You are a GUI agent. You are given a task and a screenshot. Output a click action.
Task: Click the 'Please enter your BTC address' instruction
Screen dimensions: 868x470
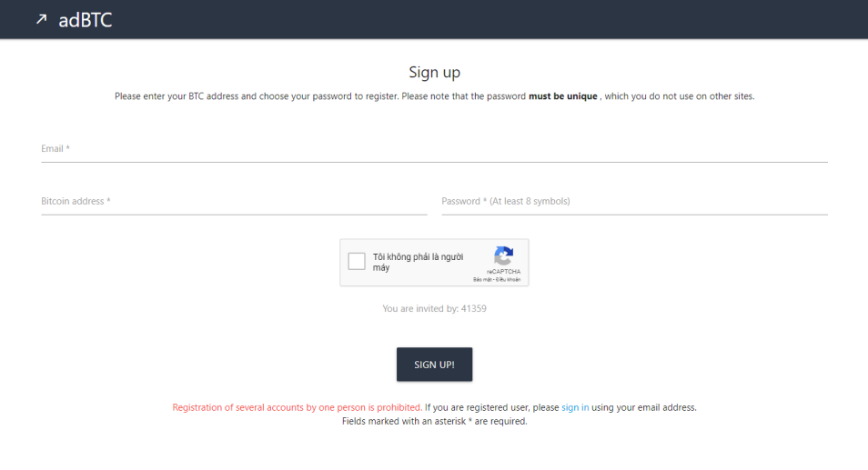pos(435,96)
